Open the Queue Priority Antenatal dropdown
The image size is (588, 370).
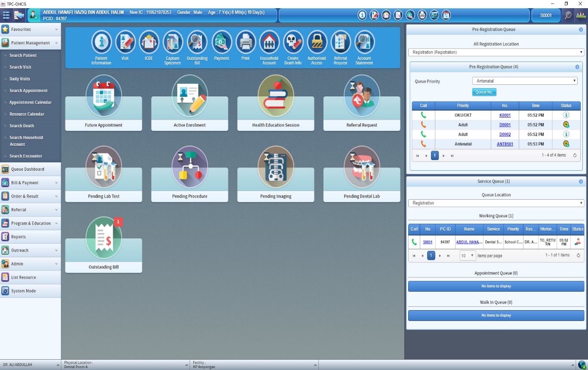(525, 81)
